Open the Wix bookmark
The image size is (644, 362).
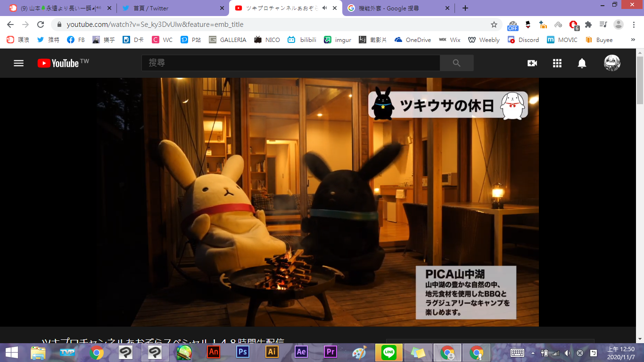pos(449,40)
